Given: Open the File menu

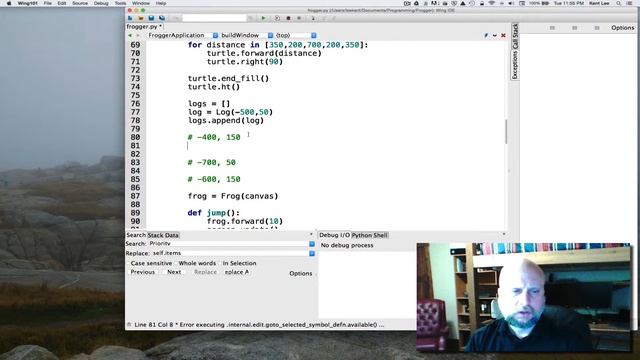Looking at the screenshot, I should 47,3.
